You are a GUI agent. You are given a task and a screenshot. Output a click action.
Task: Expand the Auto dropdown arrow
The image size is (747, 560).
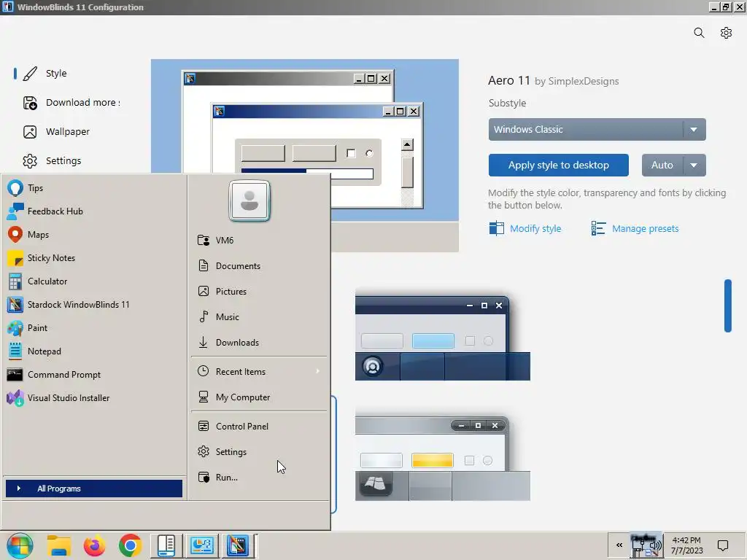click(x=694, y=166)
